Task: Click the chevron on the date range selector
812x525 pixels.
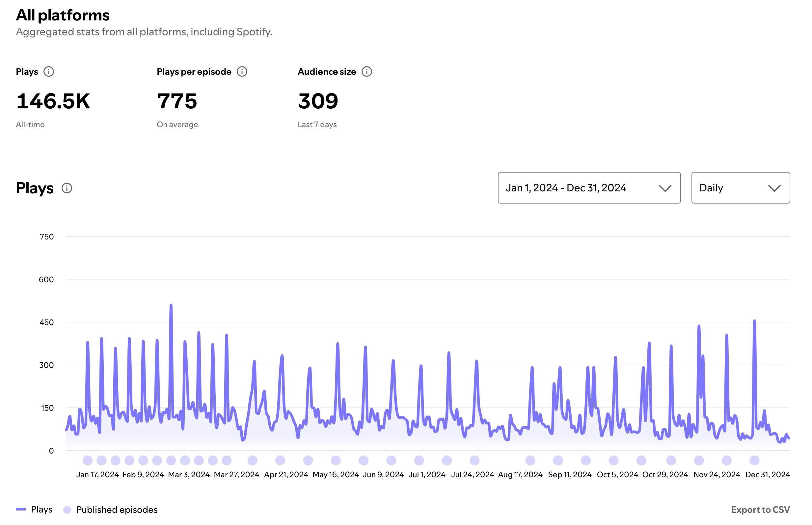Action: coord(665,188)
